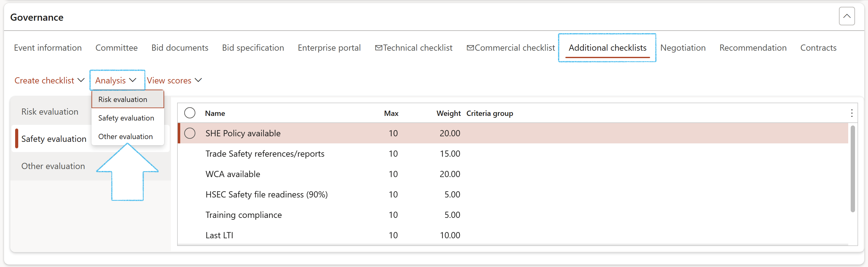Select the WCA available row
This screenshot has height=267, width=868.
[232, 174]
